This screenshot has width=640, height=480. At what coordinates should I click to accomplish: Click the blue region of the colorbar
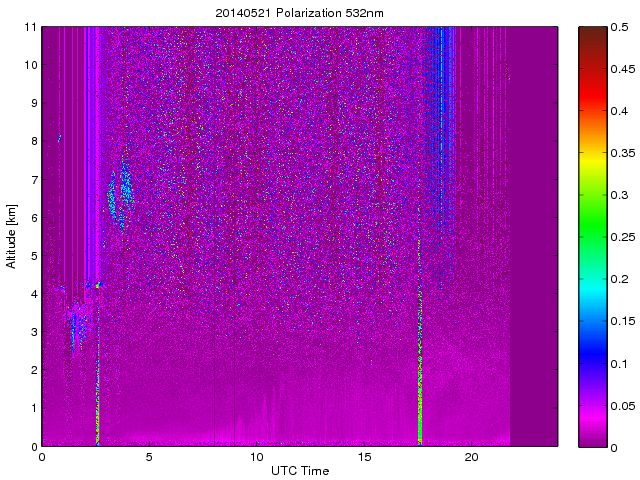pos(593,351)
